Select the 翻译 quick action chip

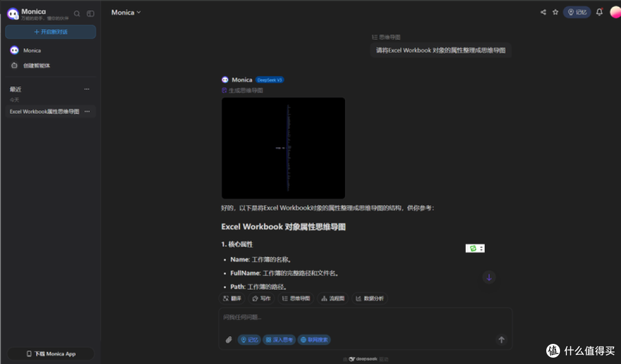coord(232,298)
